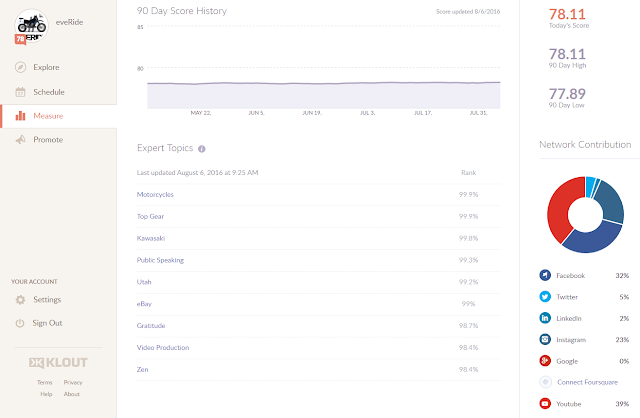
Task: Open the Kawasaki expert topic link
Action: pyautogui.click(x=150, y=238)
